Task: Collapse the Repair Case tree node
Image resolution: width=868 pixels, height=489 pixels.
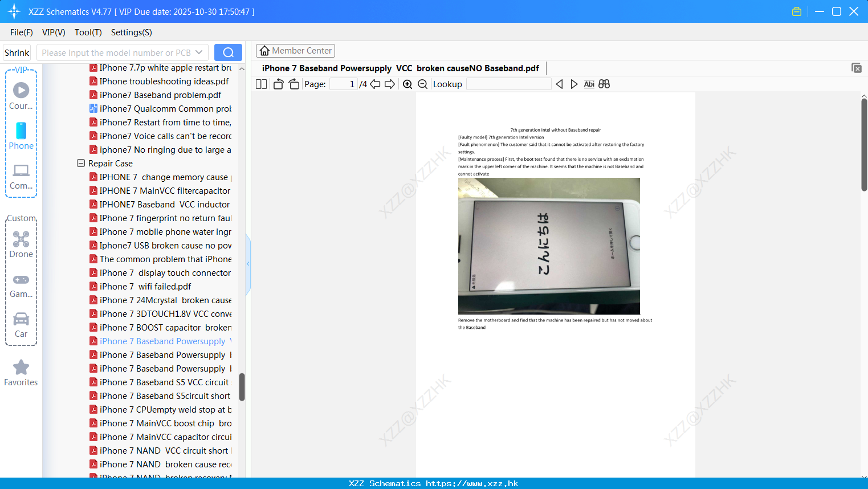Action: (81, 163)
